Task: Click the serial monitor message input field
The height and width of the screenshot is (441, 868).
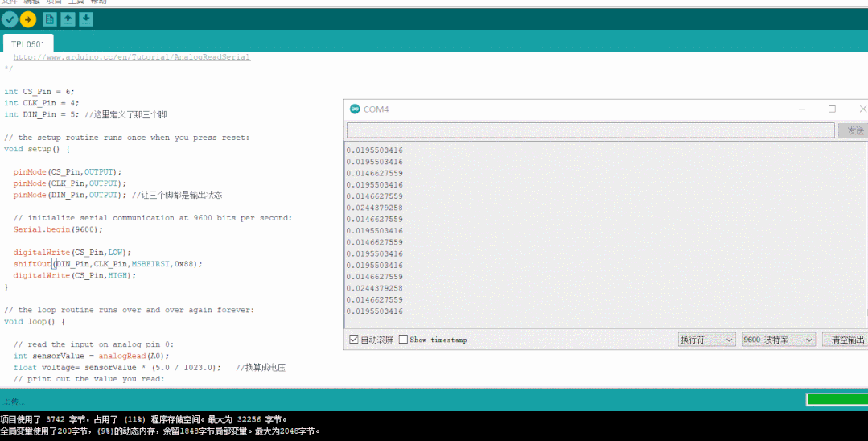Action: pyautogui.click(x=590, y=130)
